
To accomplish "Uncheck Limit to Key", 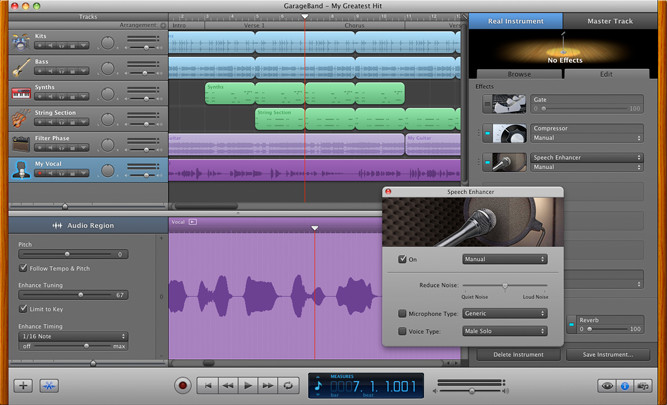I will point(23,309).
